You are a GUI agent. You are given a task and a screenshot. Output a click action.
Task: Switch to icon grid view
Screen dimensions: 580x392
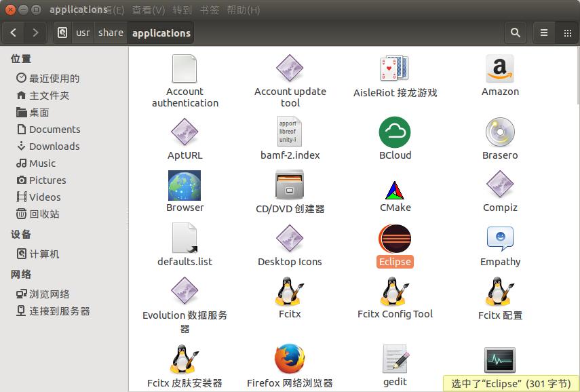pos(567,33)
